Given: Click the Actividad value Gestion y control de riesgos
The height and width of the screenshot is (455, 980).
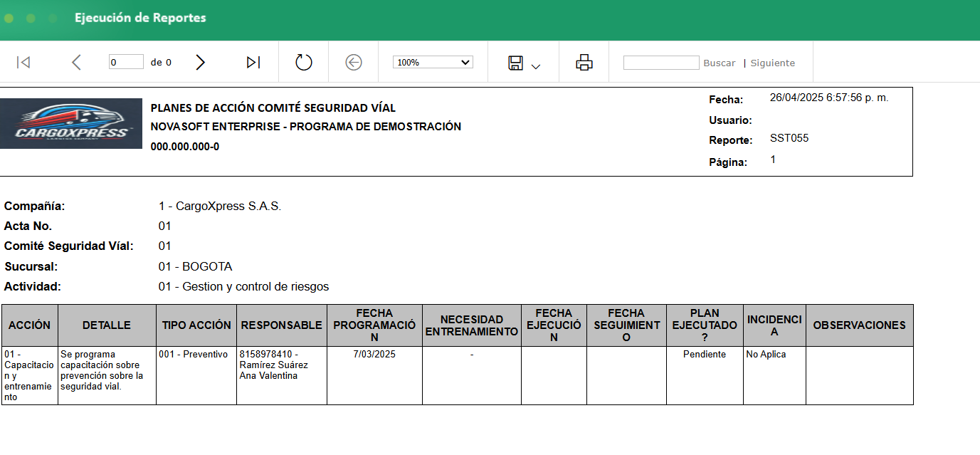Looking at the screenshot, I should [x=243, y=287].
